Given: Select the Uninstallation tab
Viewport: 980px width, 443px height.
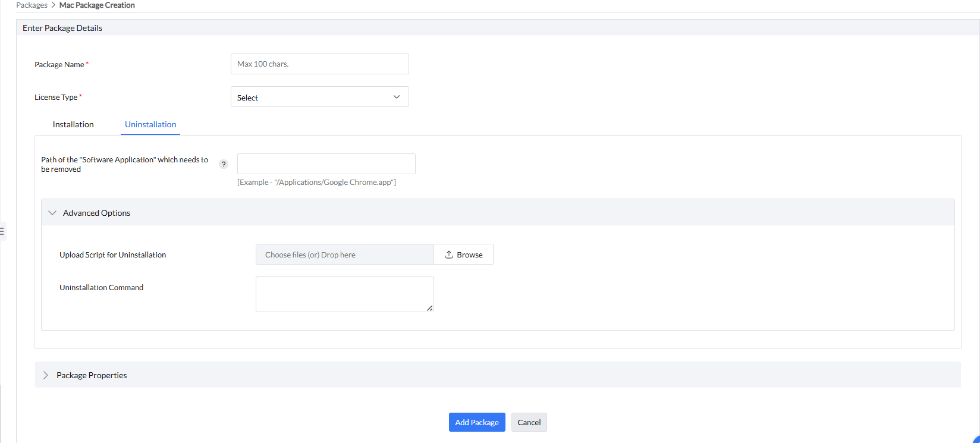Looking at the screenshot, I should [x=150, y=124].
